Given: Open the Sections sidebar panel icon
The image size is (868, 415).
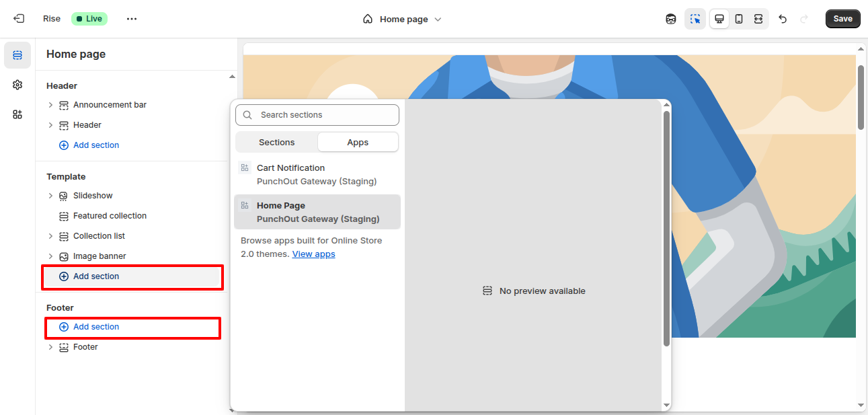Looking at the screenshot, I should [x=17, y=55].
